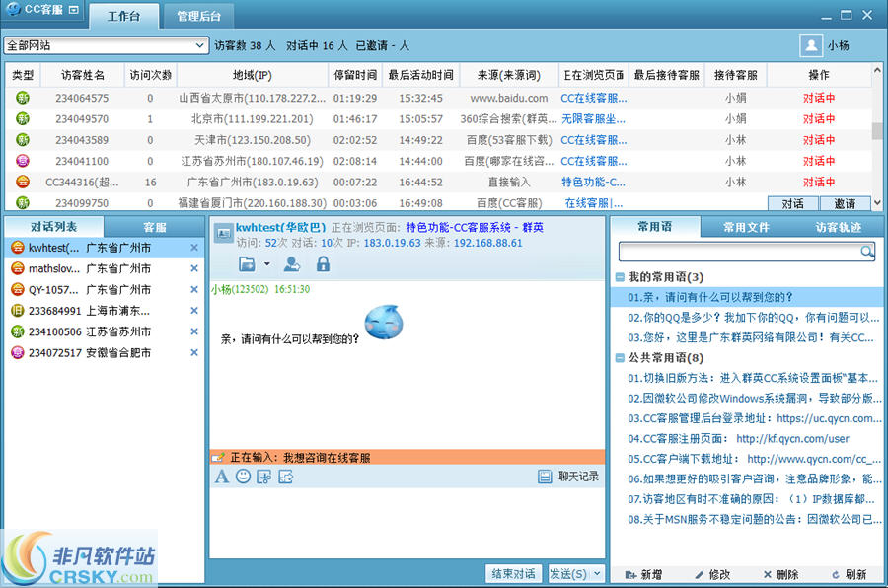Click 删除 to delete phrase
Image resolution: width=888 pixels, height=588 pixels.
tap(780, 574)
